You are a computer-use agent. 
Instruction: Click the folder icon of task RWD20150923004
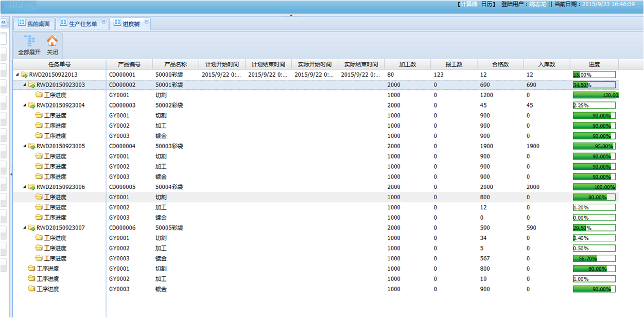(31, 105)
